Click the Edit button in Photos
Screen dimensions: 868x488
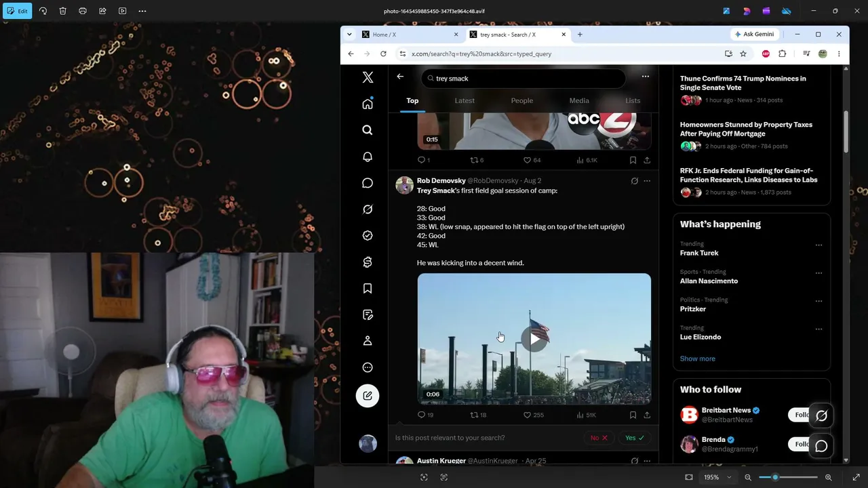coord(17,11)
